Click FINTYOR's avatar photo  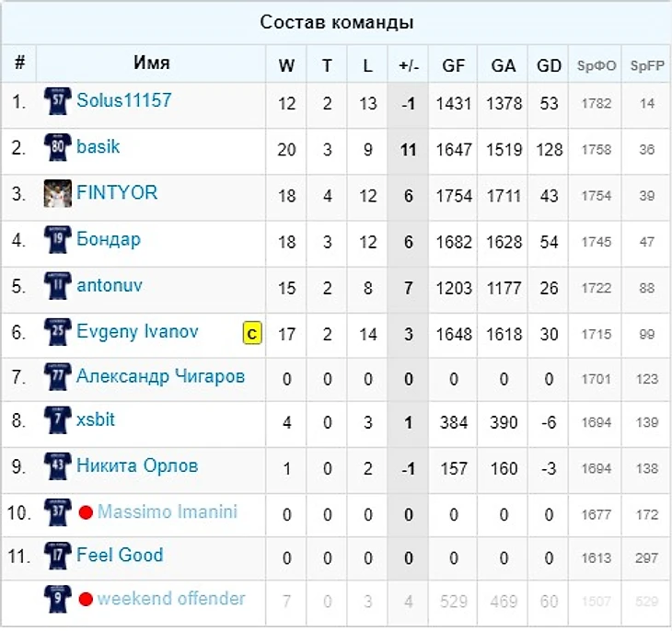(x=57, y=193)
